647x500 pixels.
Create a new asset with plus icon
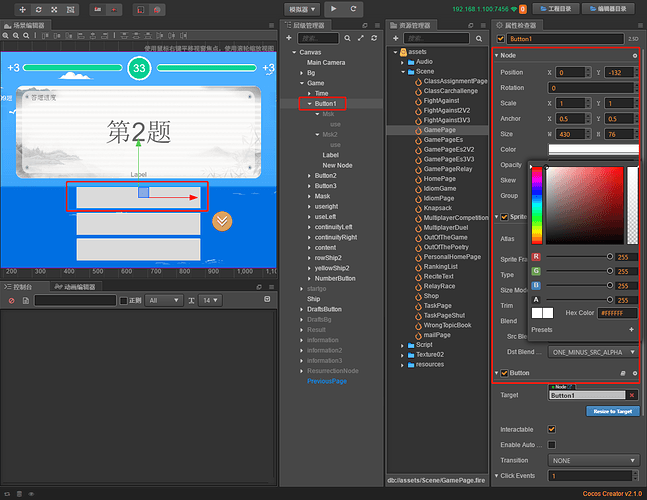click(x=395, y=38)
